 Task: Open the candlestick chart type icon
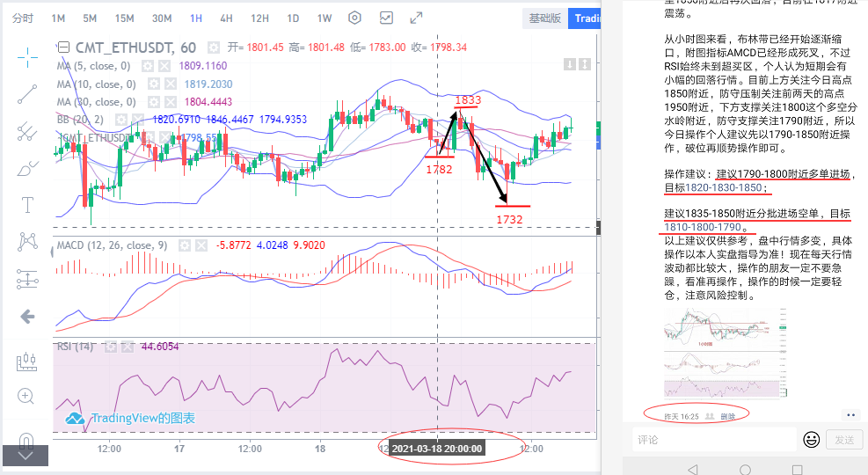point(26,362)
